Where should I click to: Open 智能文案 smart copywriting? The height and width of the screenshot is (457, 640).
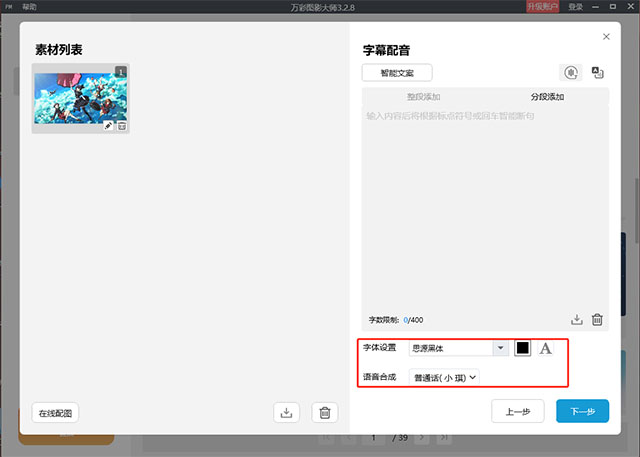pyautogui.click(x=397, y=73)
